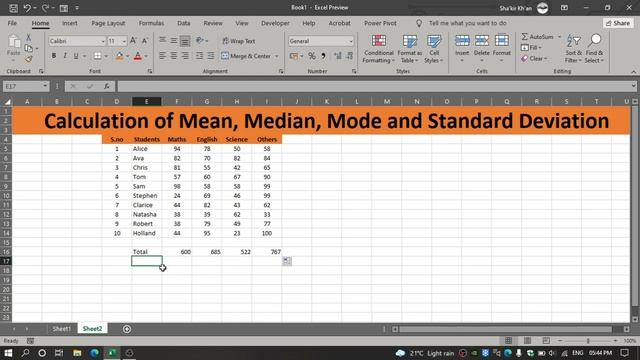Collapse the ribbon with the chevron
Image resolution: width=640 pixels, height=360 pixels.
tap(633, 72)
